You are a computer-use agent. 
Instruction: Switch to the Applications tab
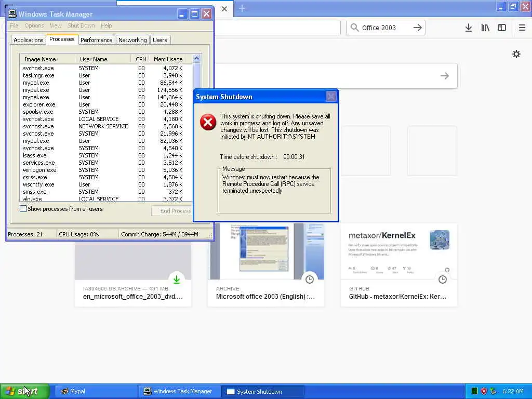coord(29,40)
